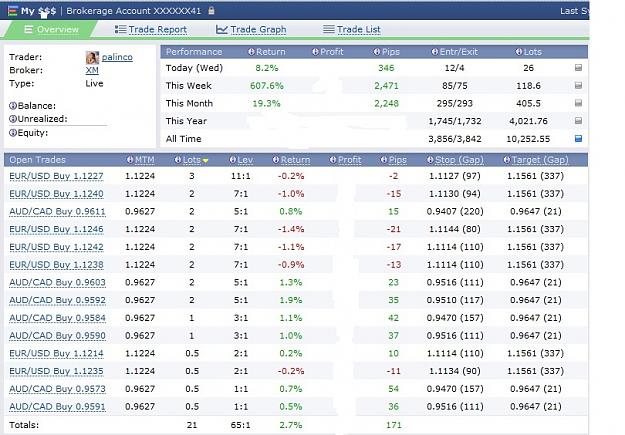Open the EUR/USD Buy 1.1227 trade
625x435 pixels.
click(56, 176)
